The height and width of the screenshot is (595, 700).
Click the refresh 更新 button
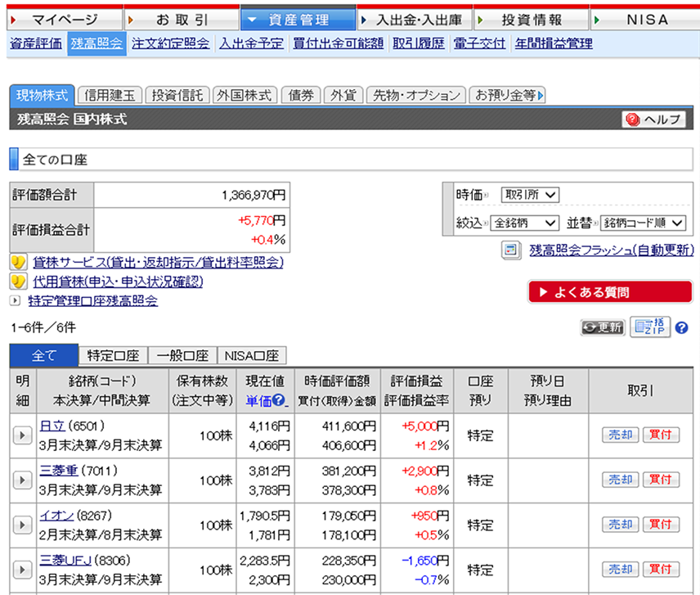point(603,328)
